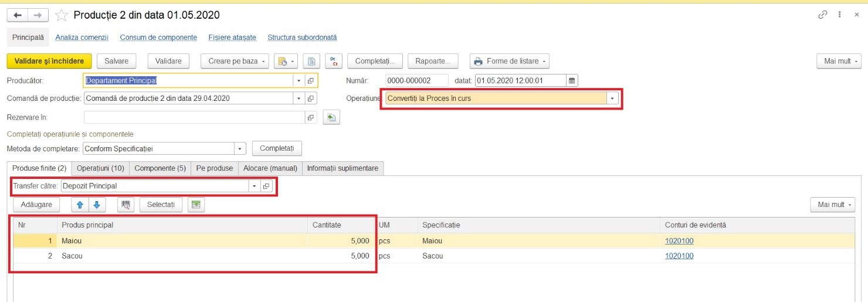Open the calendar picker for date field
The width and height of the screenshot is (868, 302).
pos(572,80)
